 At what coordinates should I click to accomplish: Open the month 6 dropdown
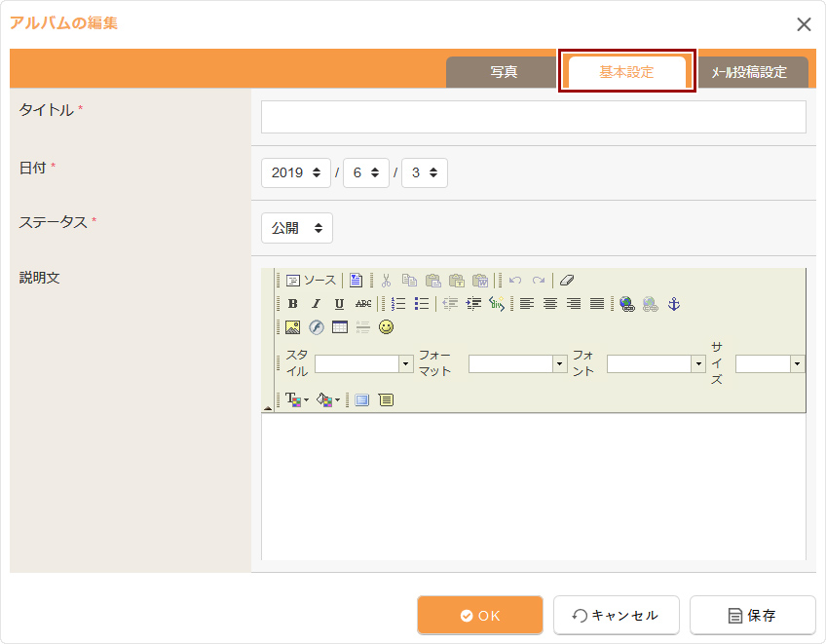366,172
